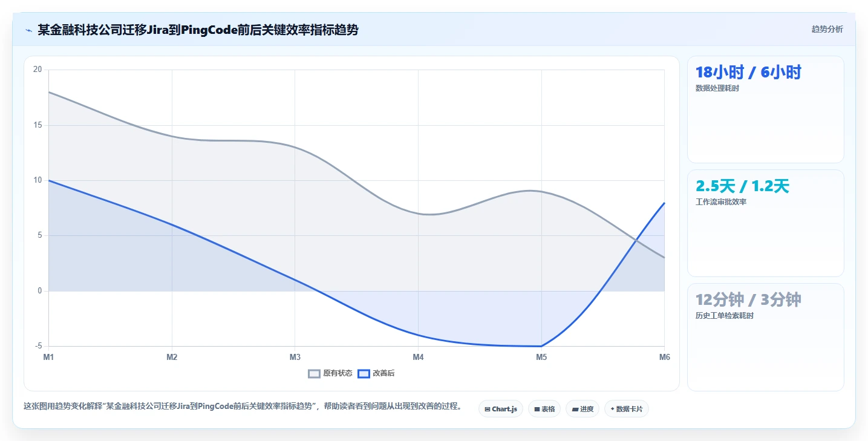
Task: Click the gray 原有状态 legend color box
Action: [x=314, y=373]
